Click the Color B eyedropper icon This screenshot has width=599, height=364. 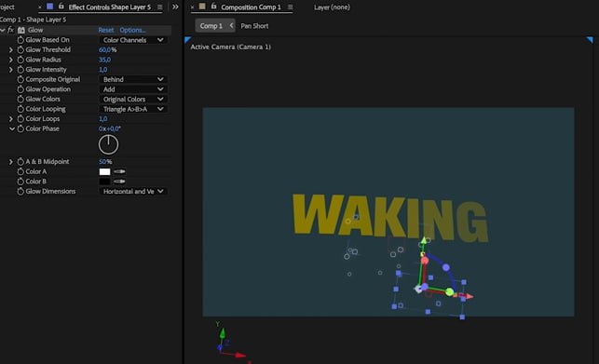[119, 182]
